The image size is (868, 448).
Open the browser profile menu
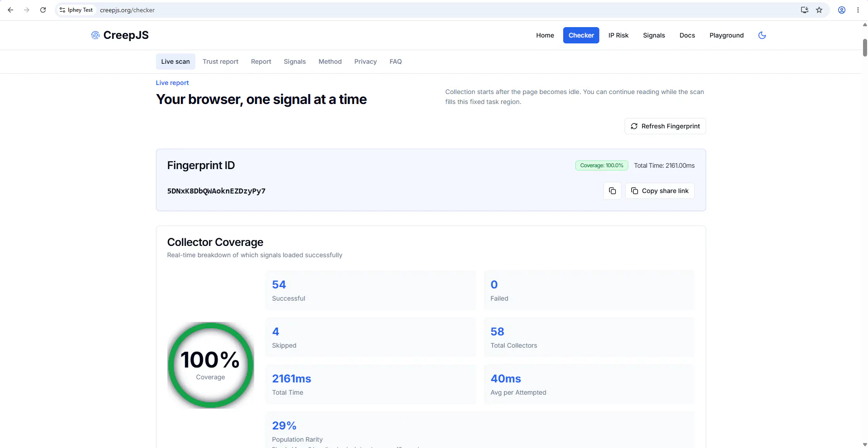pyautogui.click(x=842, y=10)
